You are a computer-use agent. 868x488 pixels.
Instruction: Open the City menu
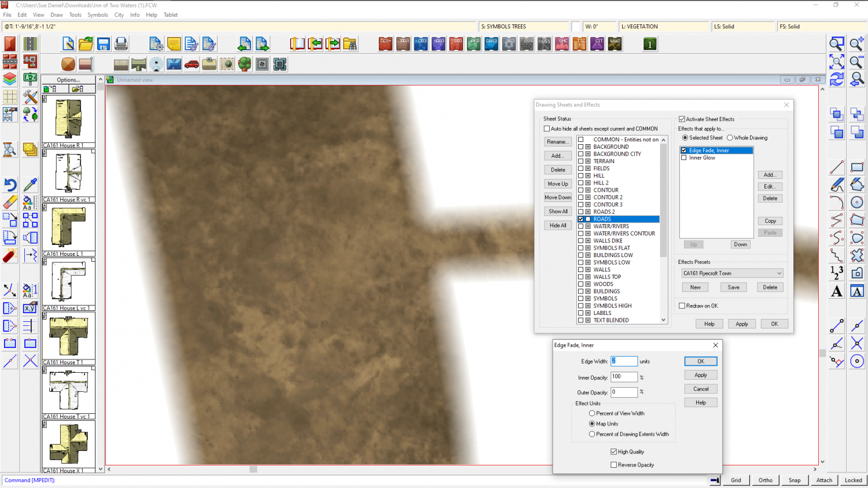(119, 15)
